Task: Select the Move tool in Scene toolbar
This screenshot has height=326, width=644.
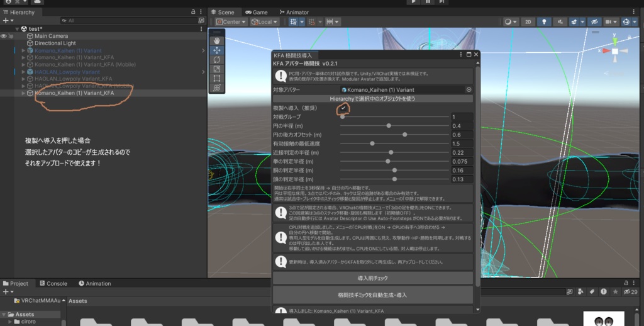Action: [217, 50]
